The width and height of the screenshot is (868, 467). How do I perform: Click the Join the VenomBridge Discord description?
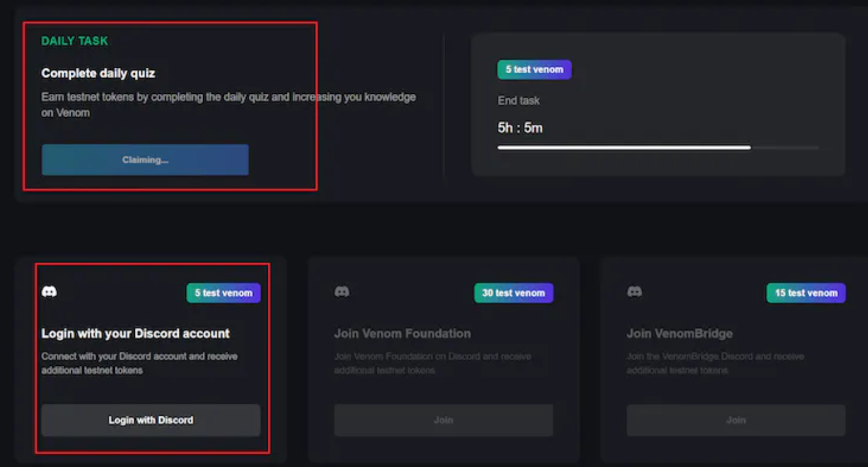click(716, 363)
